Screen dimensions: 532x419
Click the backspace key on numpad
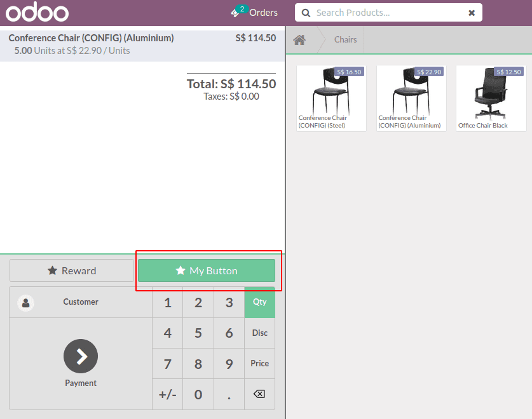[259, 394]
